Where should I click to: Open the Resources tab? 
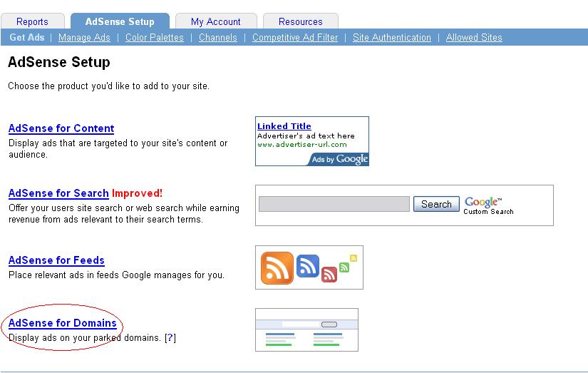click(300, 21)
